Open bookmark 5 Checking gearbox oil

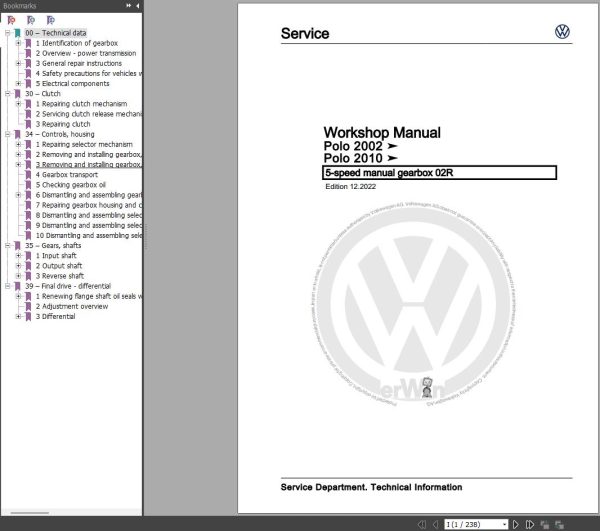[x=71, y=185]
